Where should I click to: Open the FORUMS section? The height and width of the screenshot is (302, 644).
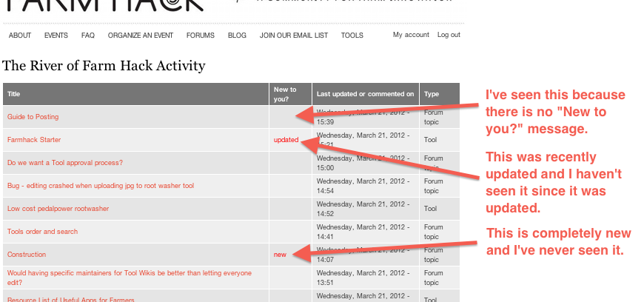(201, 36)
